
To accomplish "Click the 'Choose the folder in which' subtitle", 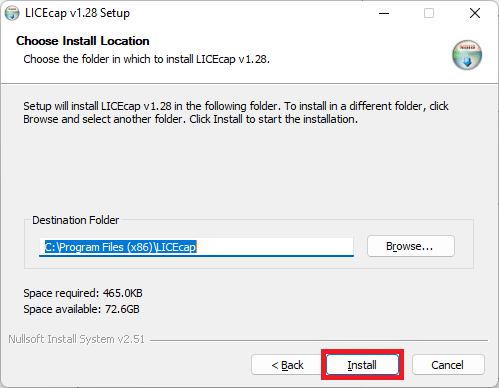I will click(146, 59).
